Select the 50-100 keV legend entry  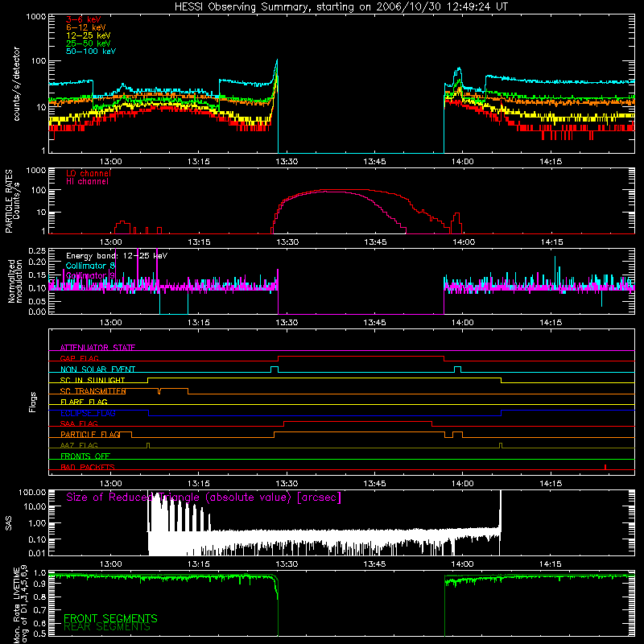pyautogui.click(x=91, y=52)
